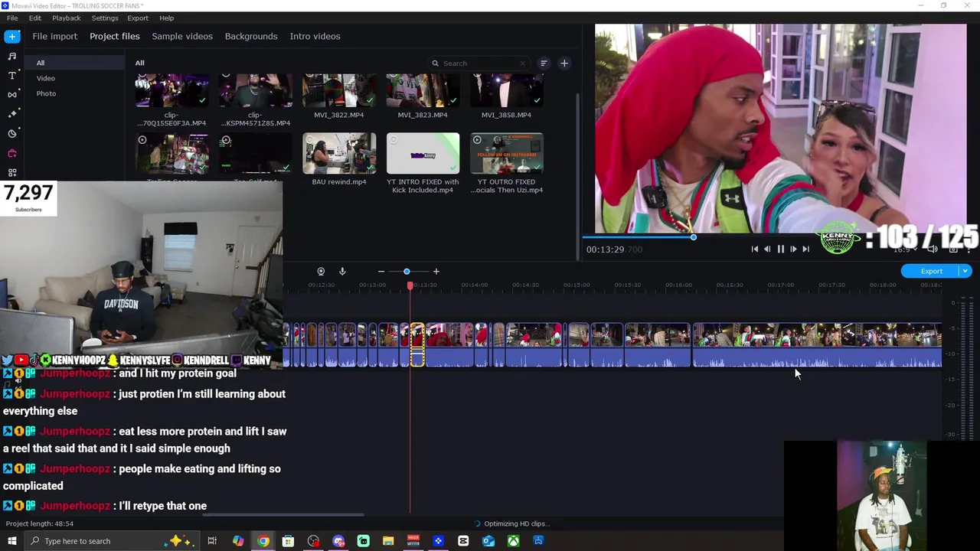Image resolution: width=980 pixels, height=551 pixels.
Task: Open the Export options dropdown arrow
Action: coord(965,271)
